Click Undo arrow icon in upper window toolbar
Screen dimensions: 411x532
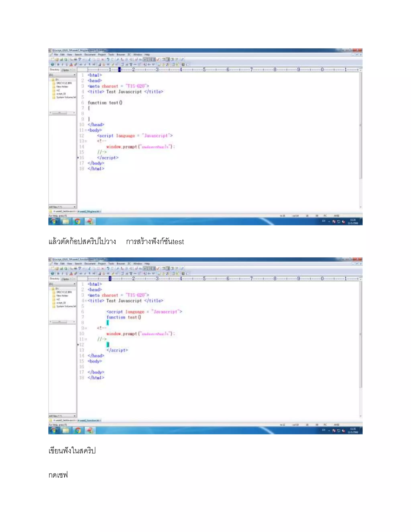pos(108,59)
